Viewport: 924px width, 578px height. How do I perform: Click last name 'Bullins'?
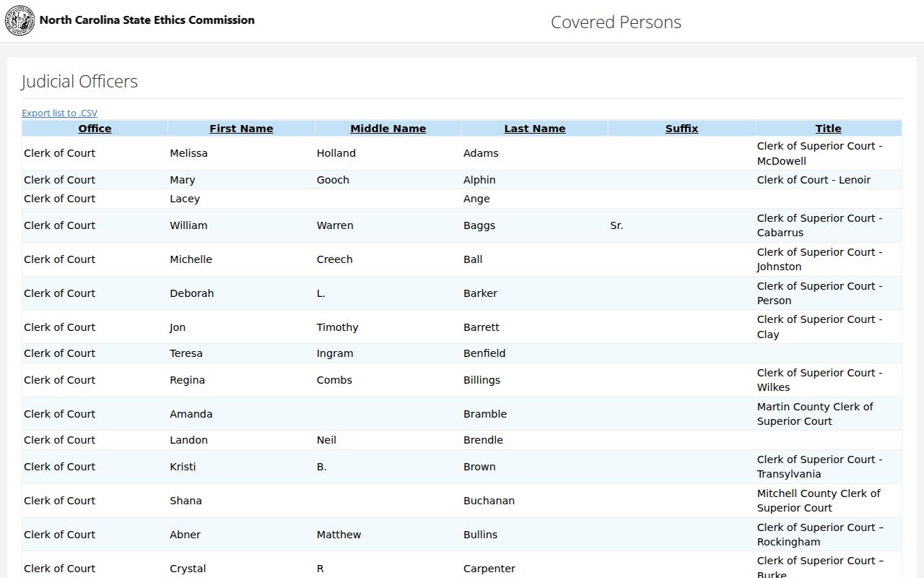[480, 535]
